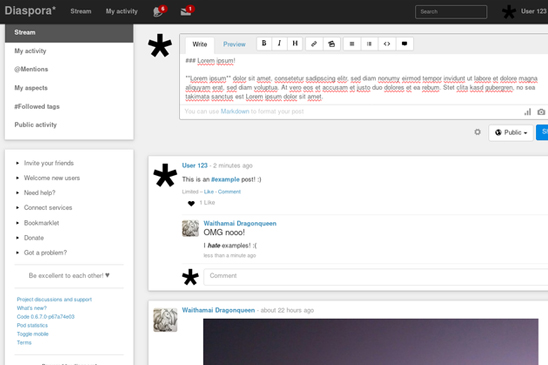Open Waithamai Dragonqueen's avatar thumbnail

point(190,228)
